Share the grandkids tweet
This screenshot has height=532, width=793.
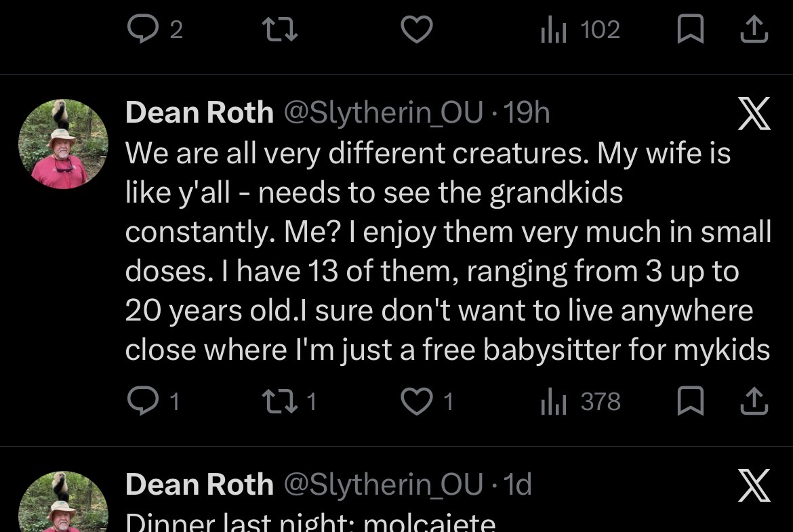coord(754,402)
